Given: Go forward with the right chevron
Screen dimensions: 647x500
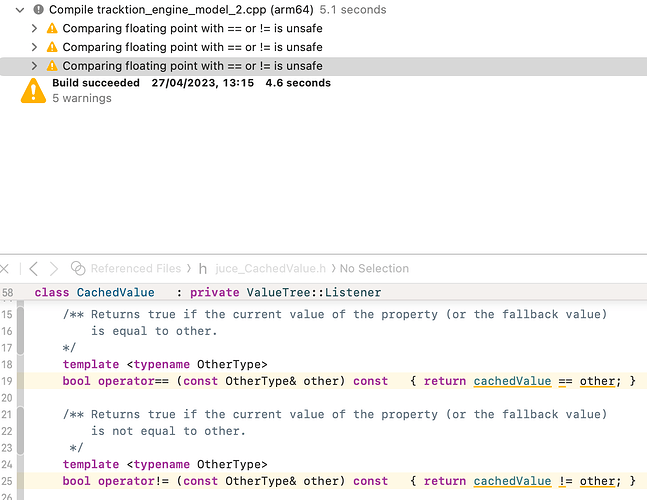Looking at the screenshot, I should tap(54, 269).
